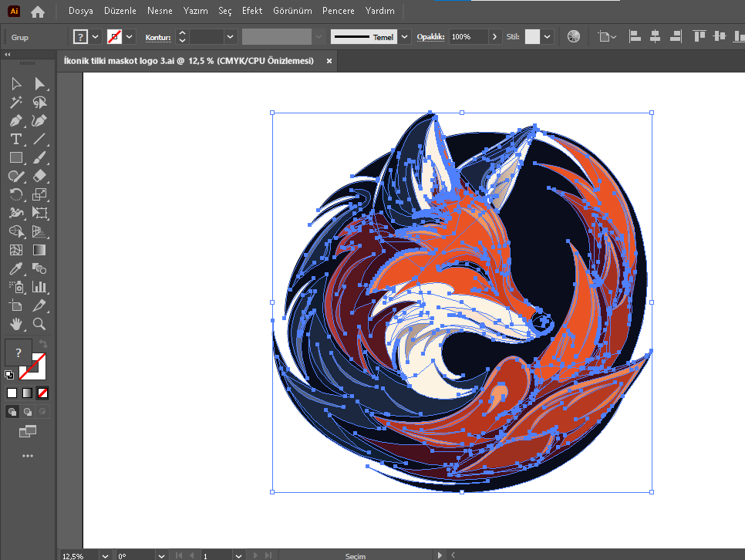This screenshot has width=745, height=560.
Task: Select the Zoom tool
Action: pyautogui.click(x=39, y=324)
